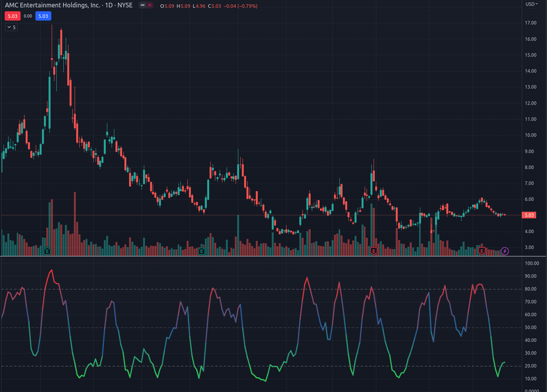
Task: Click 7.00 on the price axis
Action: click(x=530, y=183)
